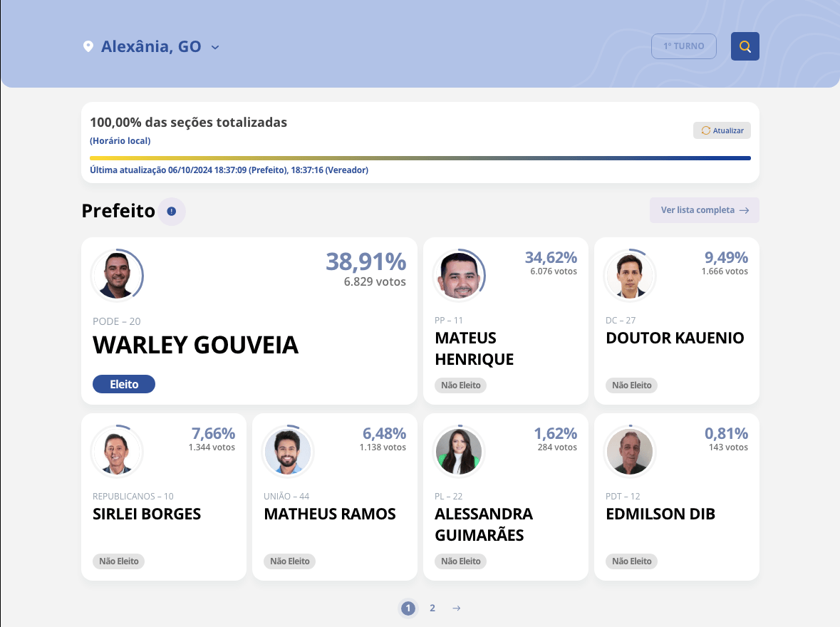The image size is (840, 627).
Task: Expand the Alexânia, GO city dropdown
Action: tap(215, 47)
